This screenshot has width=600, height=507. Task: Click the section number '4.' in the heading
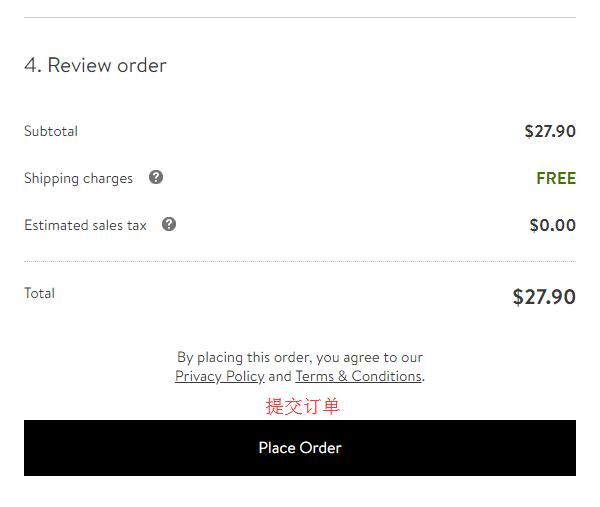click(x=33, y=65)
